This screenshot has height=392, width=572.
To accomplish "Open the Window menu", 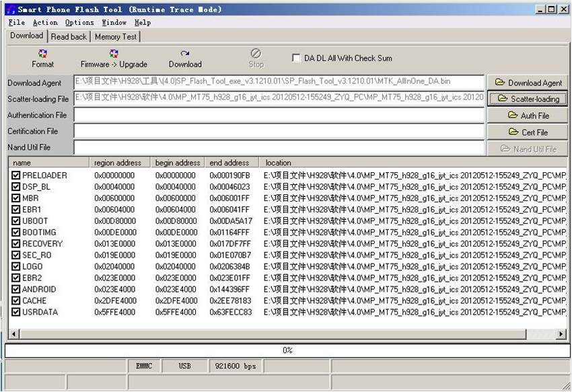I will tap(114, 23).
